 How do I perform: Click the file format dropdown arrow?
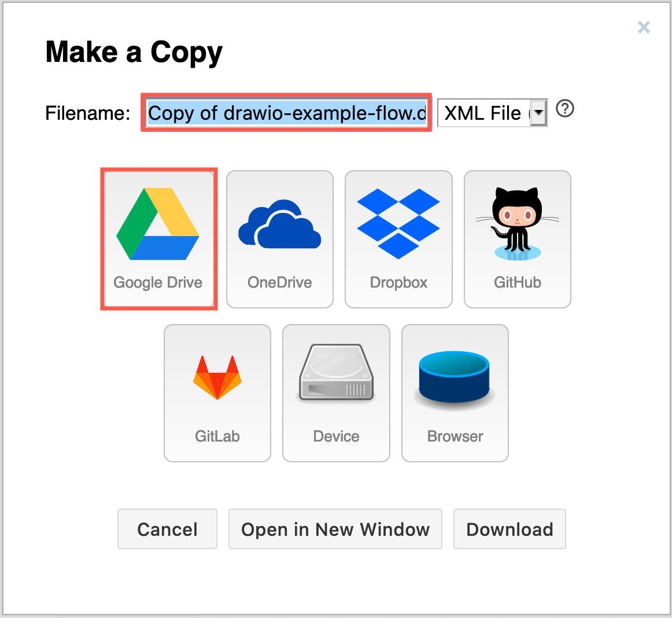point(538,113)
